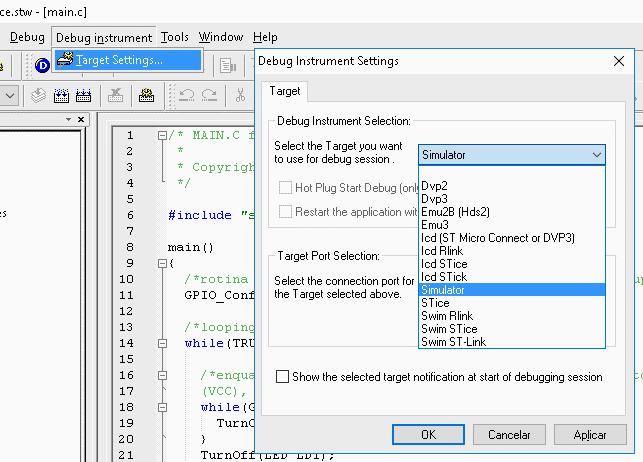
Task: Close the Debug Instrument Settings dialog
Action: 618,61
